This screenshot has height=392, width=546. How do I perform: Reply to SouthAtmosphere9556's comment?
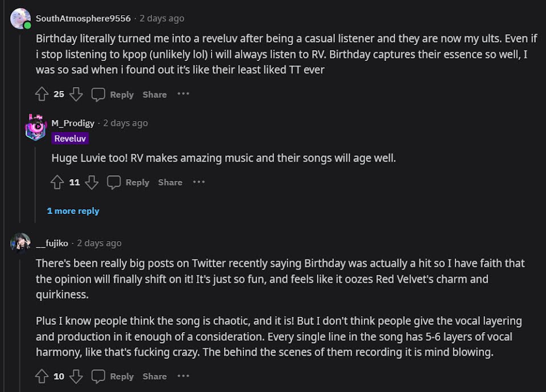113,94
